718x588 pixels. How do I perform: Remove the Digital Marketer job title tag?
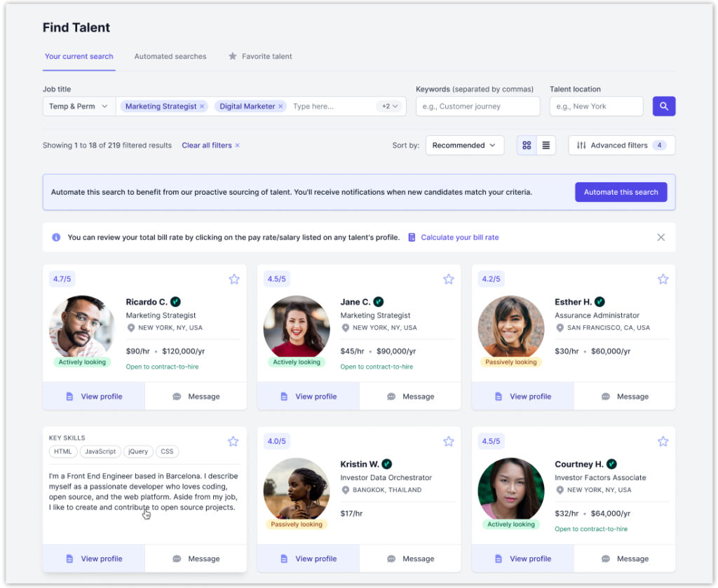[280, 107]
